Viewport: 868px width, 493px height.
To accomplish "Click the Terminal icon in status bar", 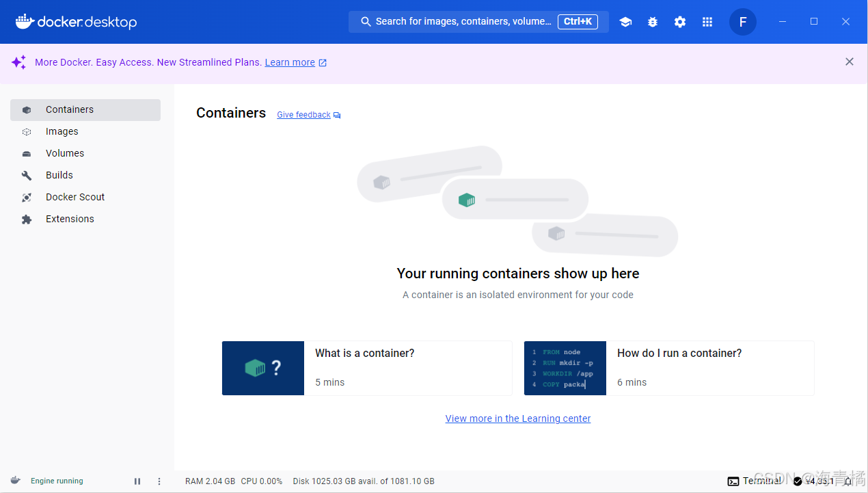I will [733, 481].
